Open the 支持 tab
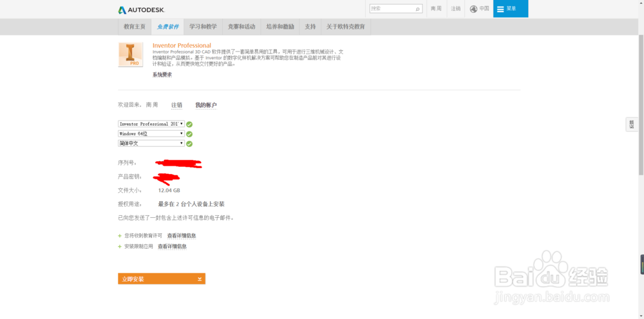 [310, 26]
